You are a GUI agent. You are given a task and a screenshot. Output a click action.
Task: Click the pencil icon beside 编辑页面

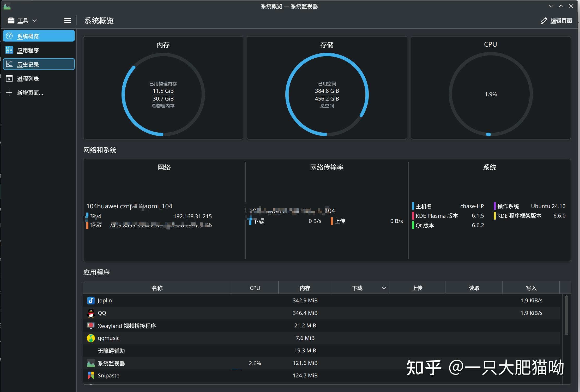pos(544,20)
